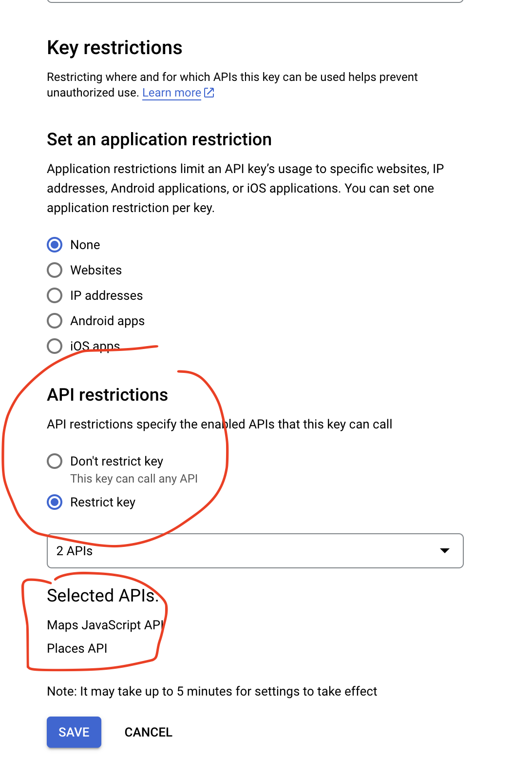Click the API restrictions heading

pos(108,395)
